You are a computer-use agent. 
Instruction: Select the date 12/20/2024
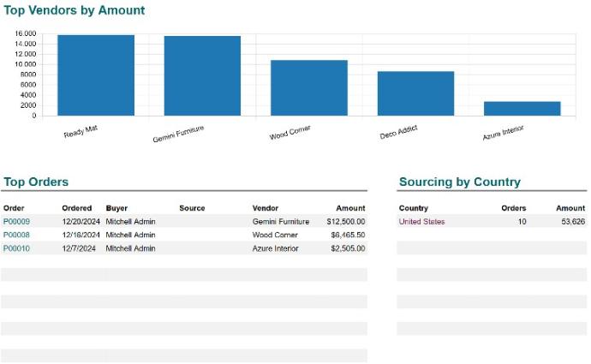pyautogui.click(x=81, y=222)
